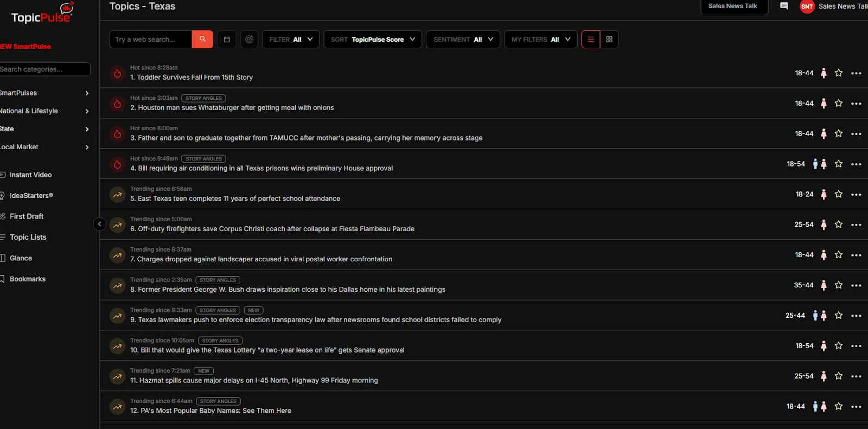Screen dimensions: 868x429
Task: Focus the Search categories field
Action: pyautogui.click(x=45, y=69)
